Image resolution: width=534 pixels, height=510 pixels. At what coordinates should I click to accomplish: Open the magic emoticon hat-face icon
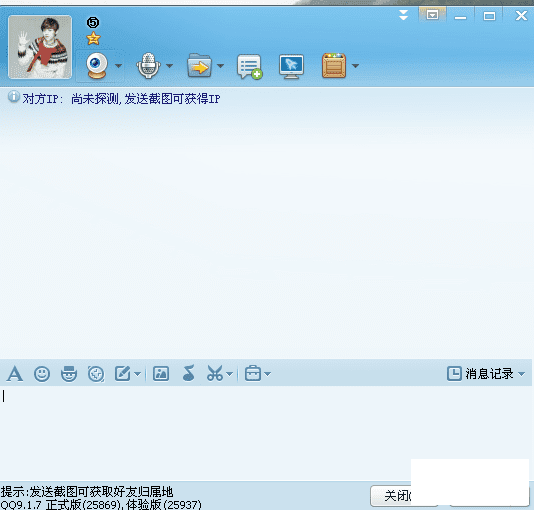[69, 374]
